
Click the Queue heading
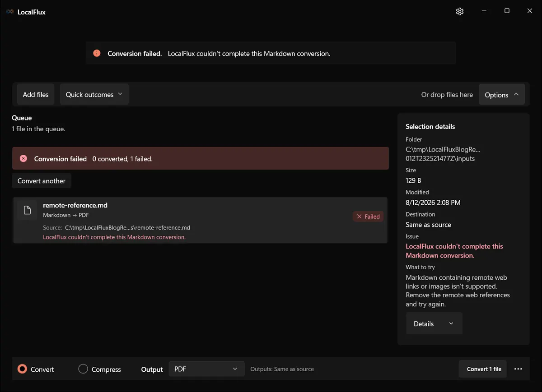click(22, 118)
